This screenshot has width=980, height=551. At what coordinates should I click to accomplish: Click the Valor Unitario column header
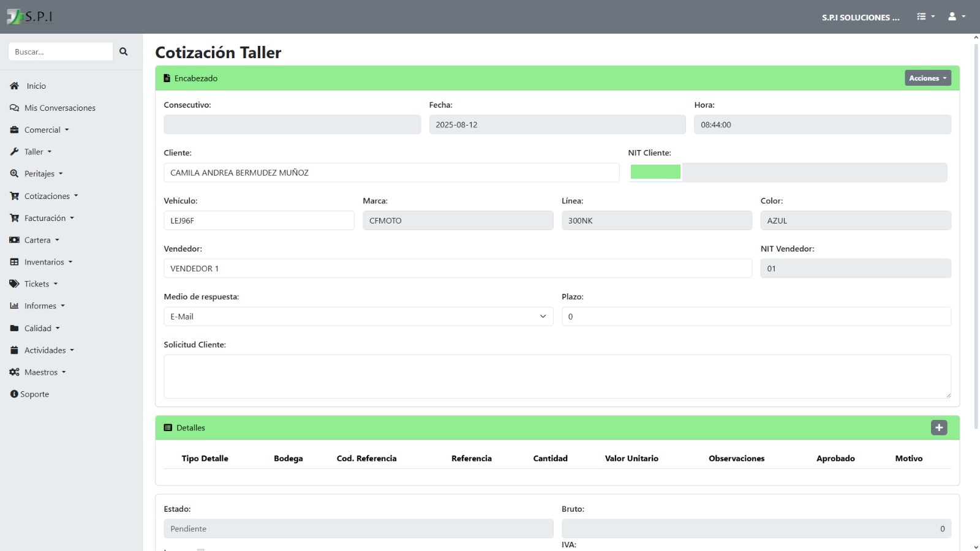tap(631, 459)
